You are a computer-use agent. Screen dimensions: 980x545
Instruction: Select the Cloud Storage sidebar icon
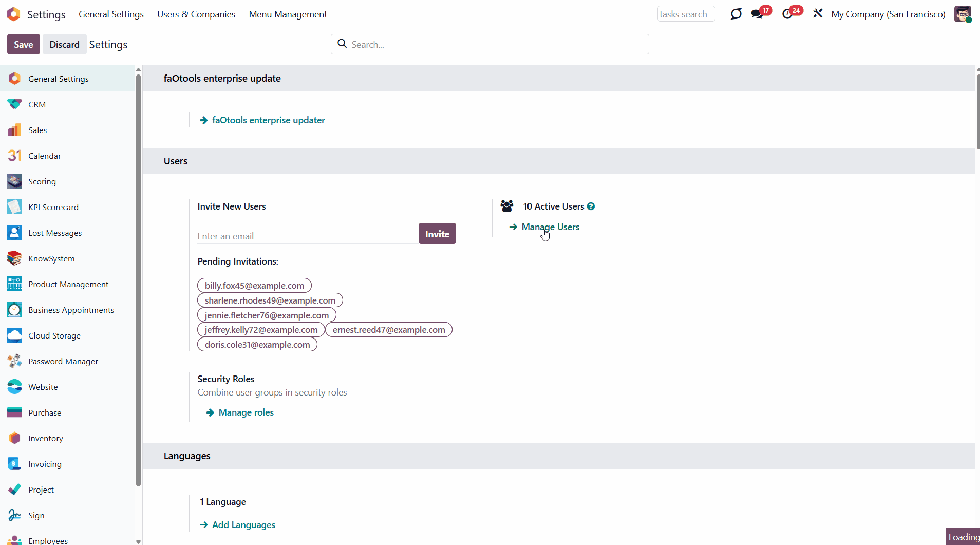click(14, 335)
